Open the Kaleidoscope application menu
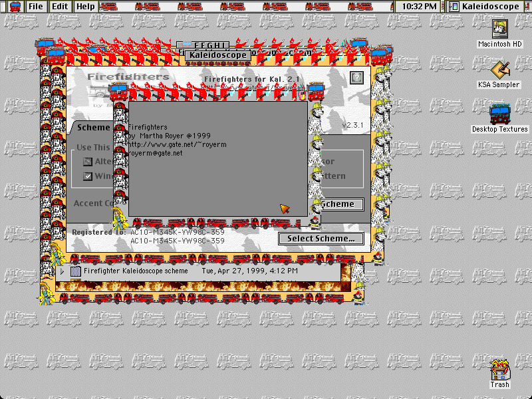This screenshot has height=399, width=532. point(486,7)
